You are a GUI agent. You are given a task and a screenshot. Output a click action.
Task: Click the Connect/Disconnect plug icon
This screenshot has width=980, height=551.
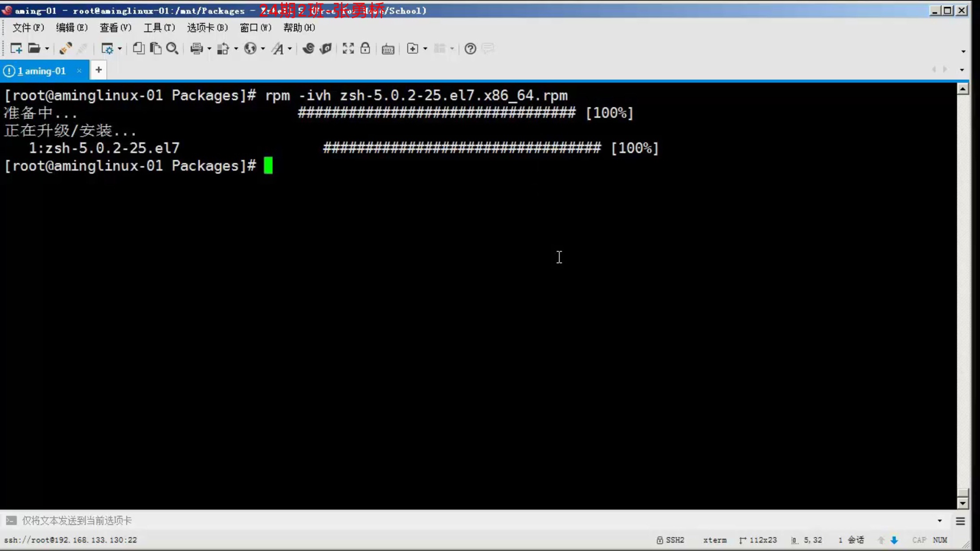click(66, 48)
